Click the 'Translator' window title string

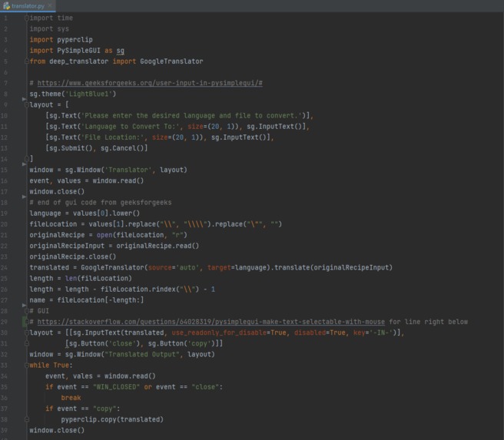coord(128,170)
